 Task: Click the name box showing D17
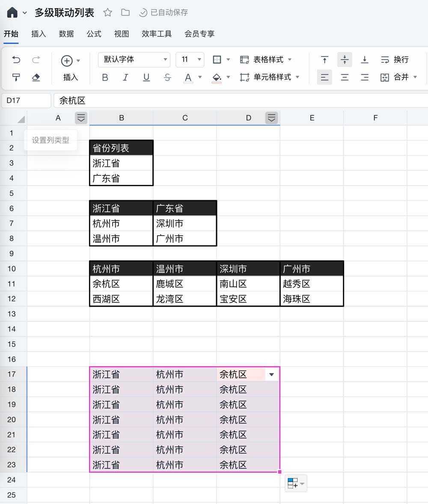(26, 101)
